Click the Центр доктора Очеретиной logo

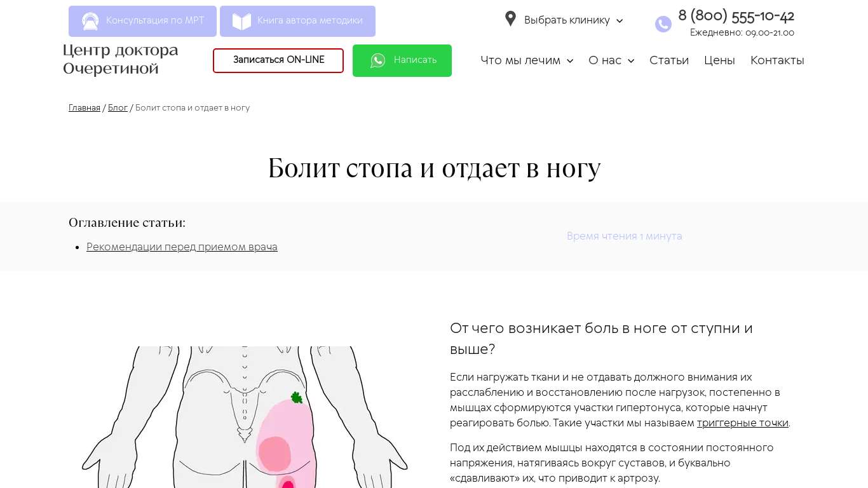click(x=121, y=59)
